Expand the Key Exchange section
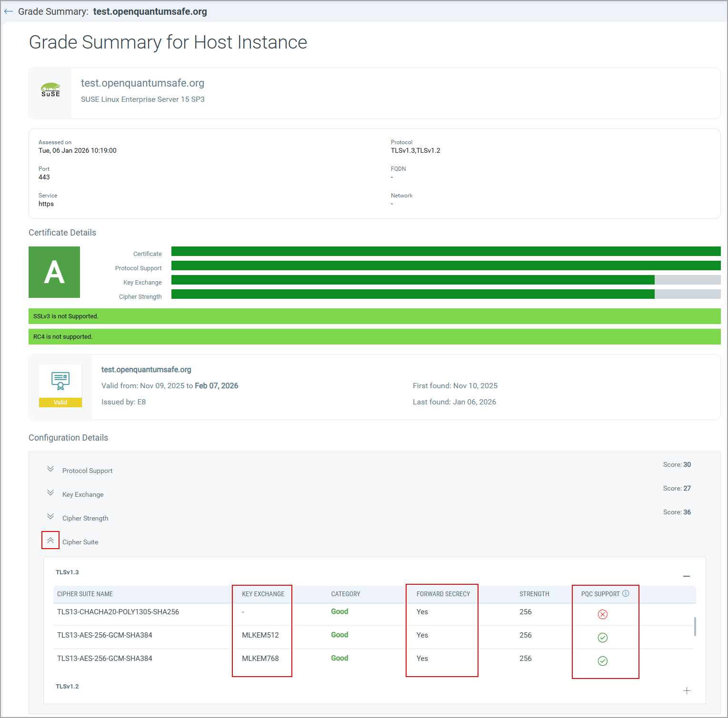The height and width of the screenshot is (718, 728). pyautogui.click(x=50, y=493)
